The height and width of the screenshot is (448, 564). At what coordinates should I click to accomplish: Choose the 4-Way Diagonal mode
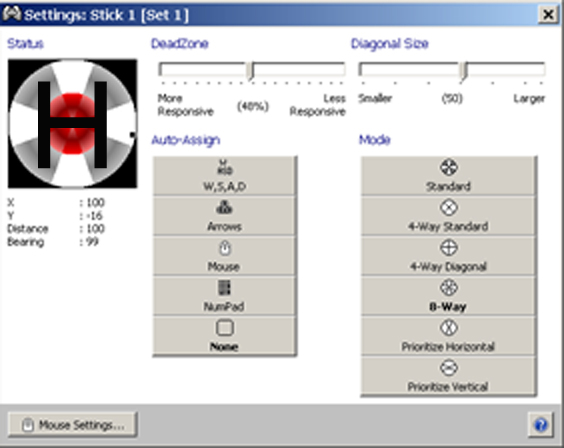449,256
